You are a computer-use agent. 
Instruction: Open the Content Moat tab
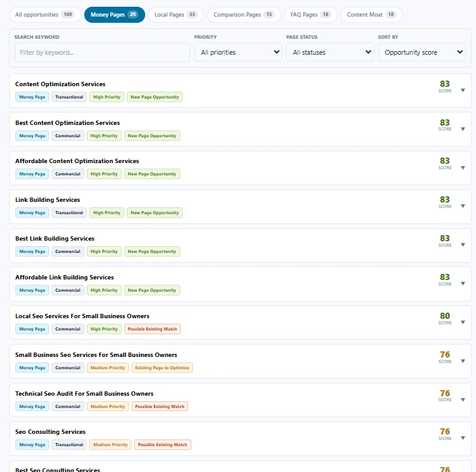[371, 15]
